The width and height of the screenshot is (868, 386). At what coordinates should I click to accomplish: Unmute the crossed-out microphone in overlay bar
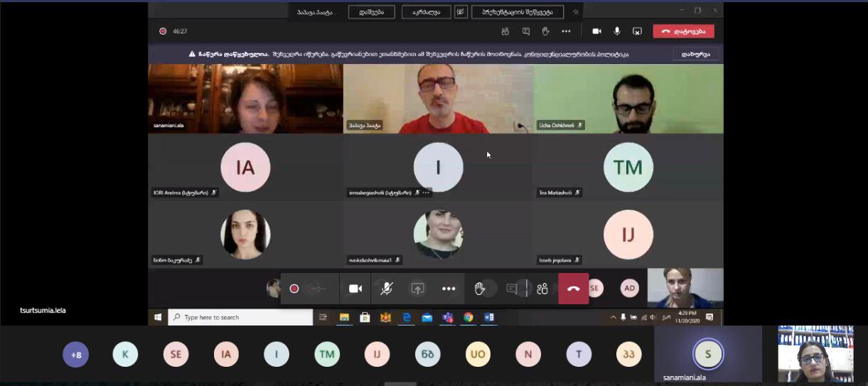pos(387,289)
